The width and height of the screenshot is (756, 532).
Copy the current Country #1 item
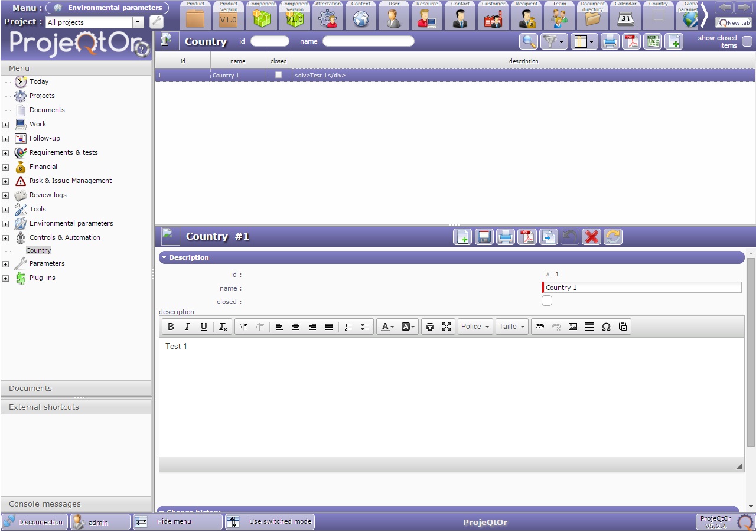tap(549, 237)
